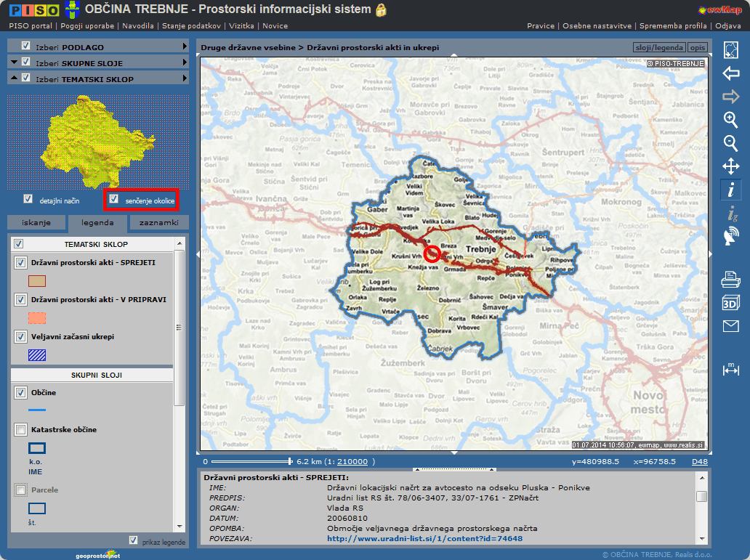Open the uradni-list.si link

click(x=424, y=539)
